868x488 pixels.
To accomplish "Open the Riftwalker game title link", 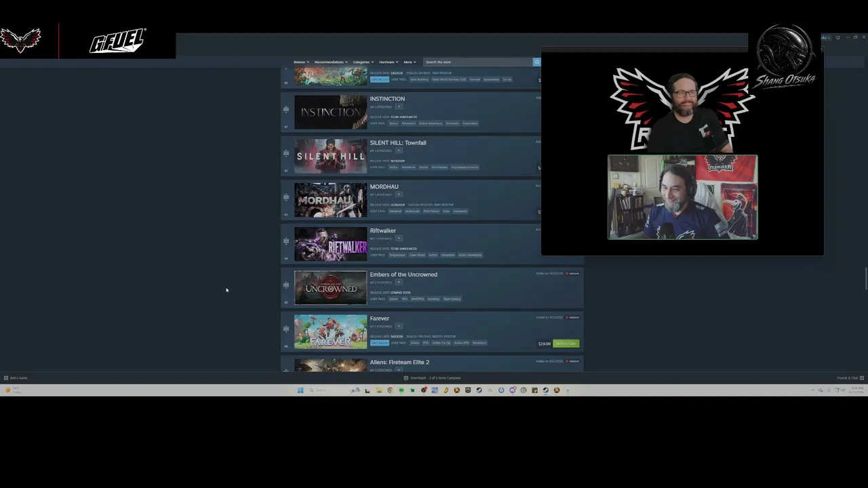I will coord(382,231).
